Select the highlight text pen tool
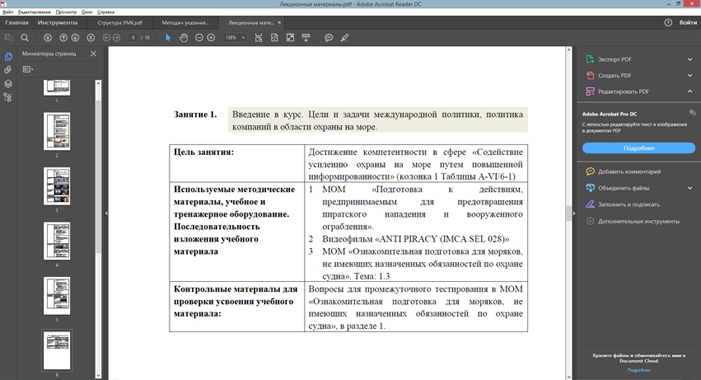 [x=344, y=38]
